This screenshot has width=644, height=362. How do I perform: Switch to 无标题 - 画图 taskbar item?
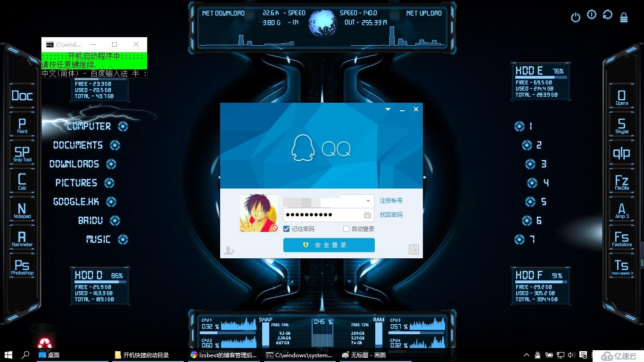376,355
